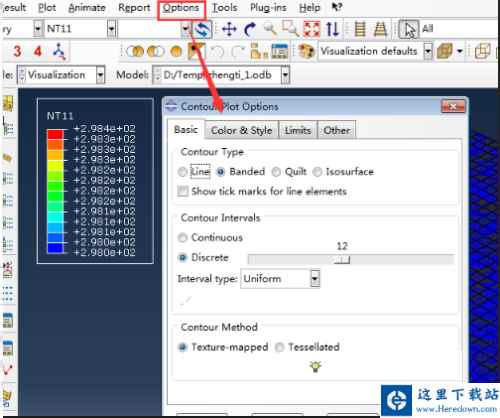Open the Visualization defaults dropdown
Screen dimensions: 500x418
pyautogui.click(x=428, y=51)
